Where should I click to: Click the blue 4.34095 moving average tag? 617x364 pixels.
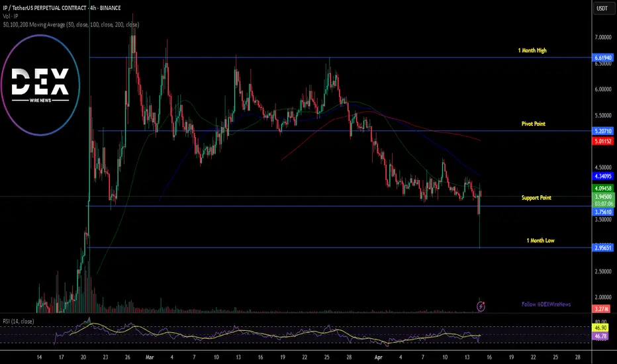603,176
